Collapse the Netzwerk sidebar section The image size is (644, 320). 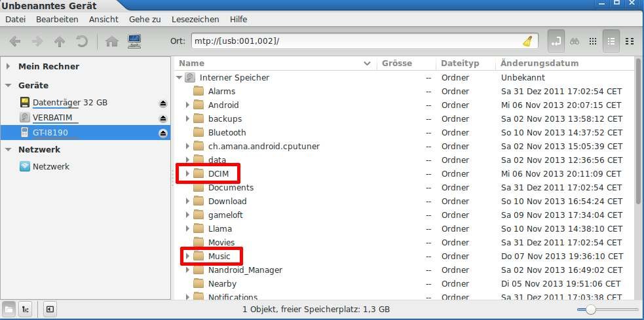pos(9,150)
